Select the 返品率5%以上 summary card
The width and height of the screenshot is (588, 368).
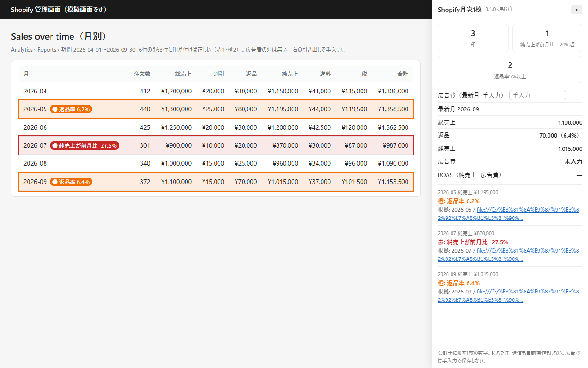click(x=510, y=69)
